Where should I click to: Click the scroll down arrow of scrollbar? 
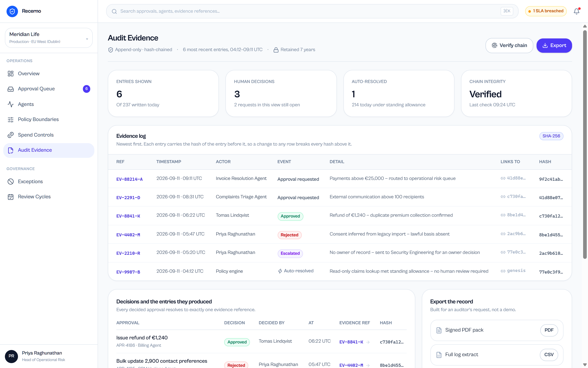(x=585, y=365)
